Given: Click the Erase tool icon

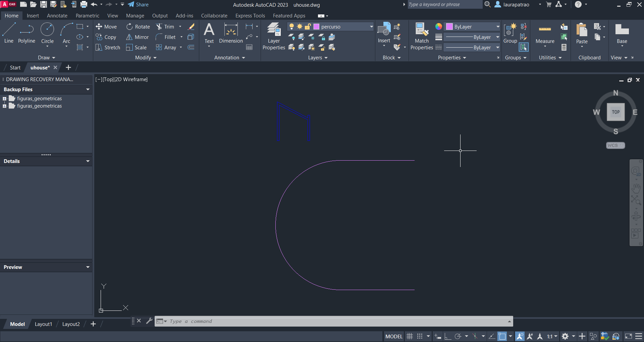Looking at the screenshot, I should pyautogui.click(x=191, y=26).
